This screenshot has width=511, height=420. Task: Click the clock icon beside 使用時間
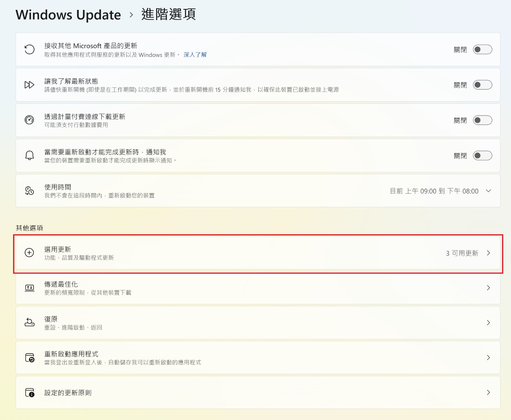pos(29,191)
